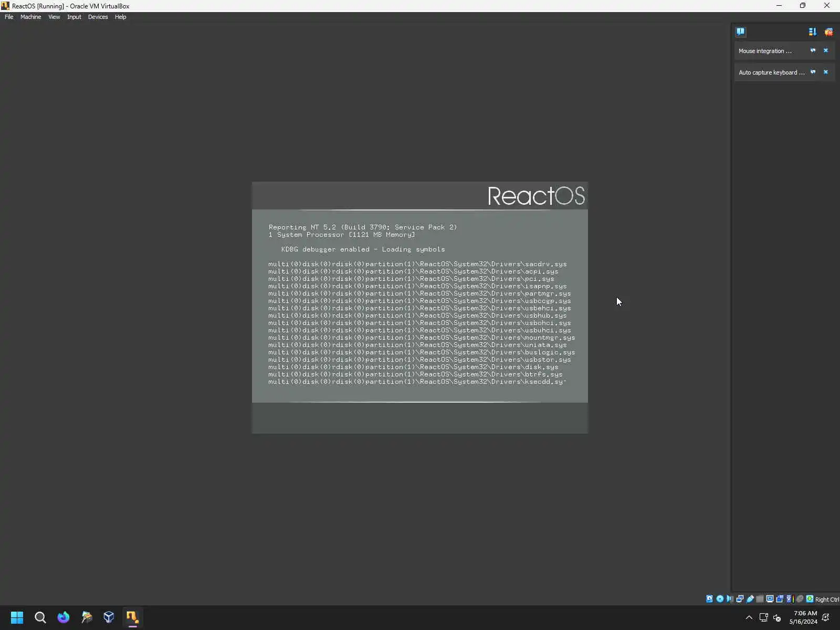Click the USB devices status indicator
This screenshot has height=630, width=840.
[x=750, y=599]
